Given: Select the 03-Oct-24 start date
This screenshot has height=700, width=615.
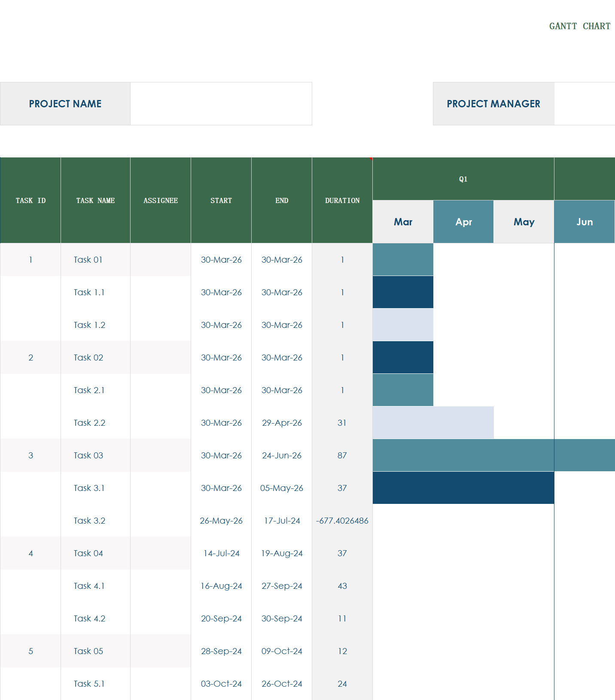Looking at the screenshot, I should point(221,684).
